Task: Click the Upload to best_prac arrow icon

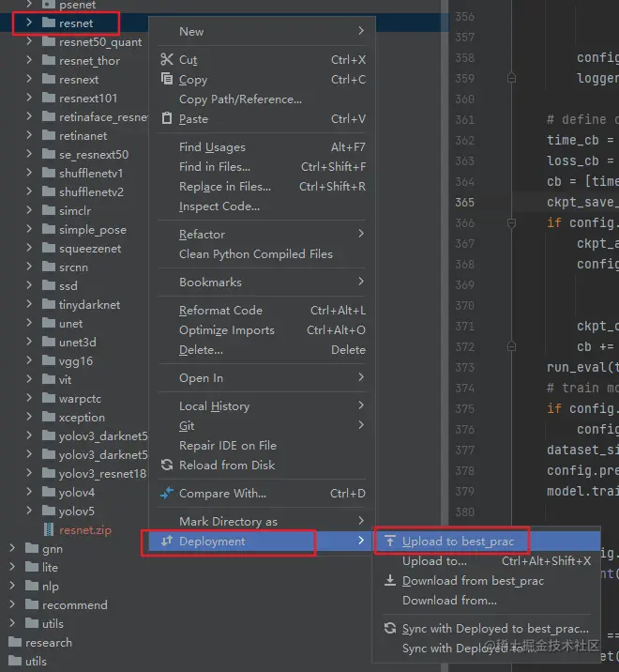Action: [x=390, y=541]
